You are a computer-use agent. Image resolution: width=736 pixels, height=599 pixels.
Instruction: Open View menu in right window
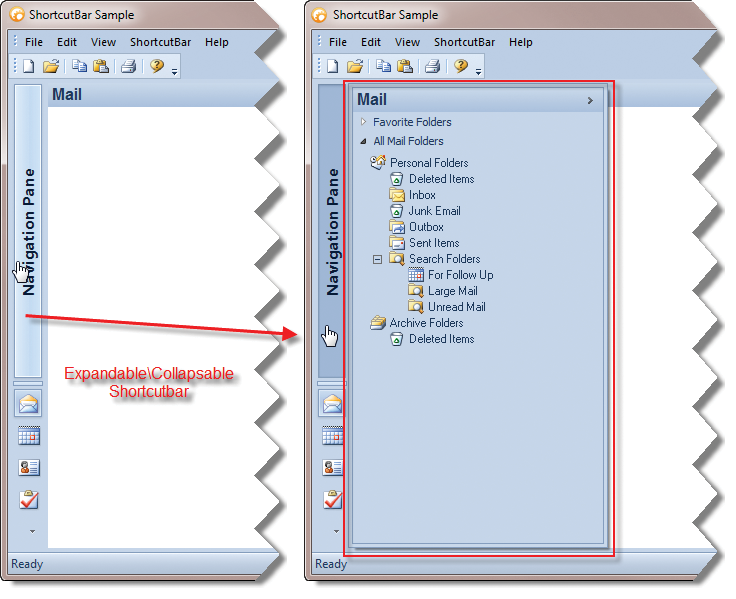tap(407, 42)
